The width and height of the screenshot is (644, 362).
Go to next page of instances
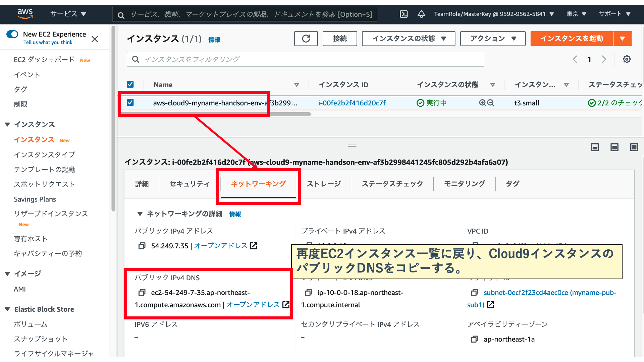pos(604,59)
